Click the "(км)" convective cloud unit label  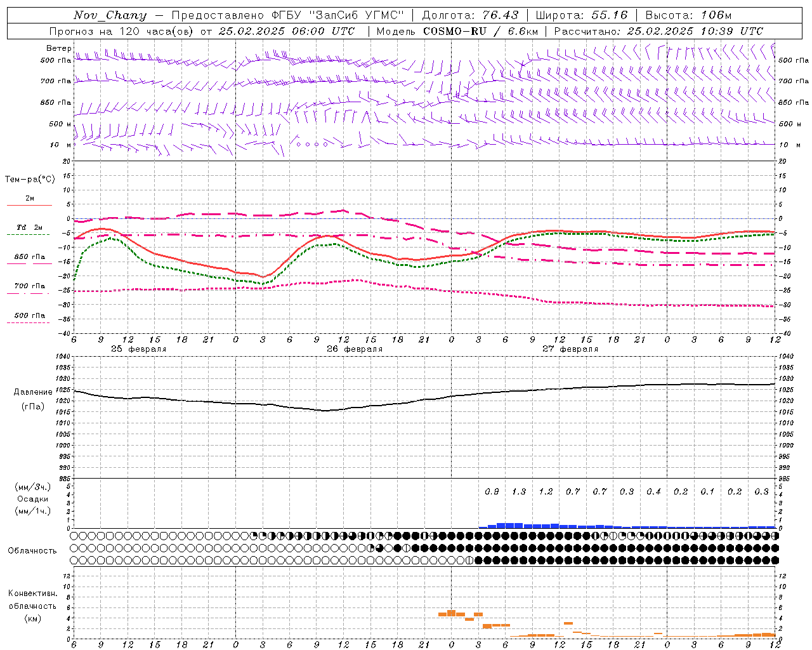(33, 618)
